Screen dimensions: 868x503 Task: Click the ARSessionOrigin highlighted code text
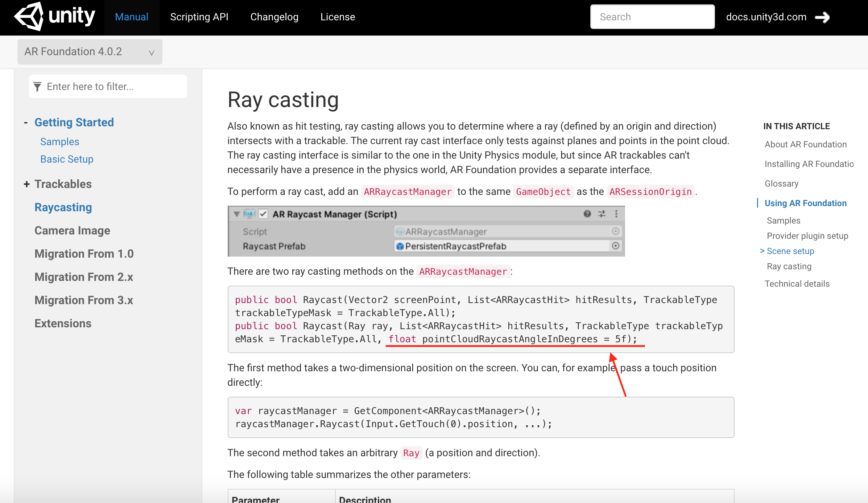[x=650, y=191]
